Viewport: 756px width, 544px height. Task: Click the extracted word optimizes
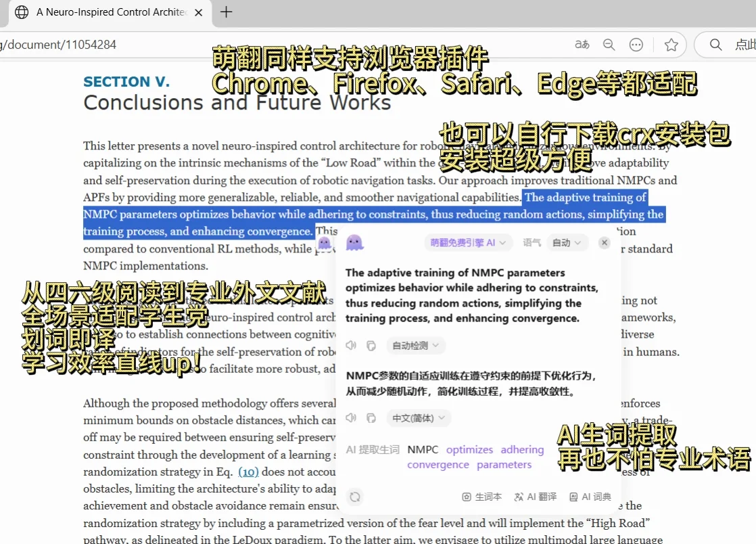point(469,449)
